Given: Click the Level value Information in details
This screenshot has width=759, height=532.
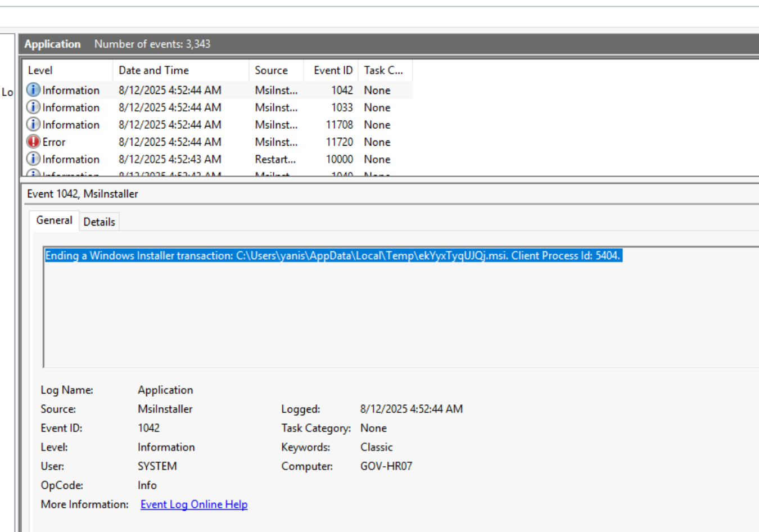Looking at the screenshot, I should (166, 447).
